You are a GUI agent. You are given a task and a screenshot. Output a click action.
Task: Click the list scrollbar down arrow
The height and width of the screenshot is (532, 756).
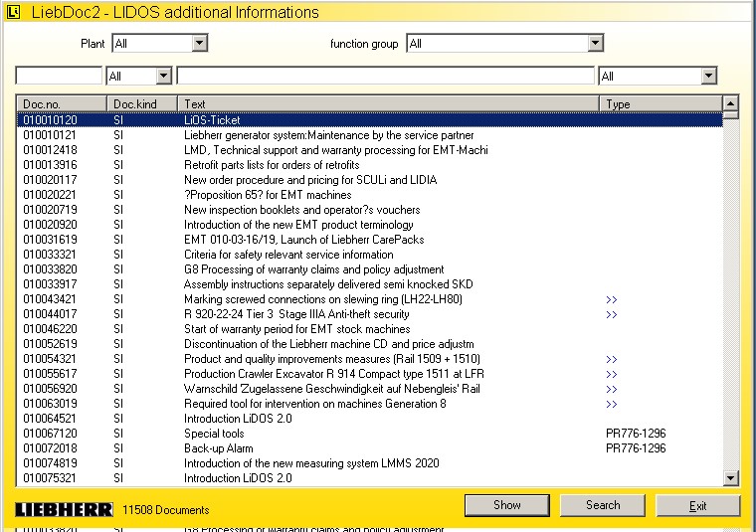point(731,478)
